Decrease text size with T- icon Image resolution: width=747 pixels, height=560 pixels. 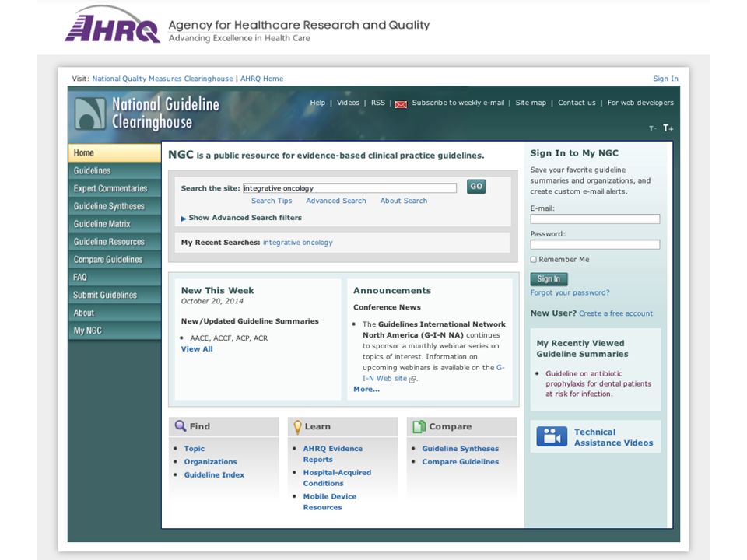tap(652, 128)
